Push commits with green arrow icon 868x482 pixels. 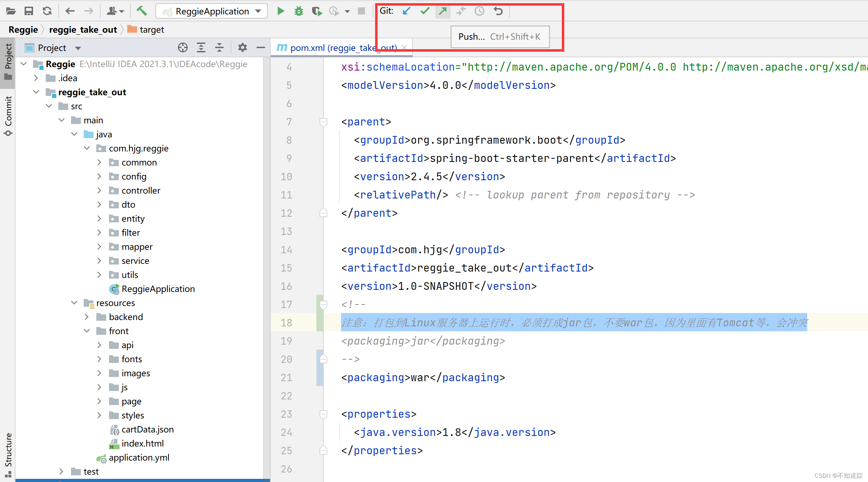443,11
